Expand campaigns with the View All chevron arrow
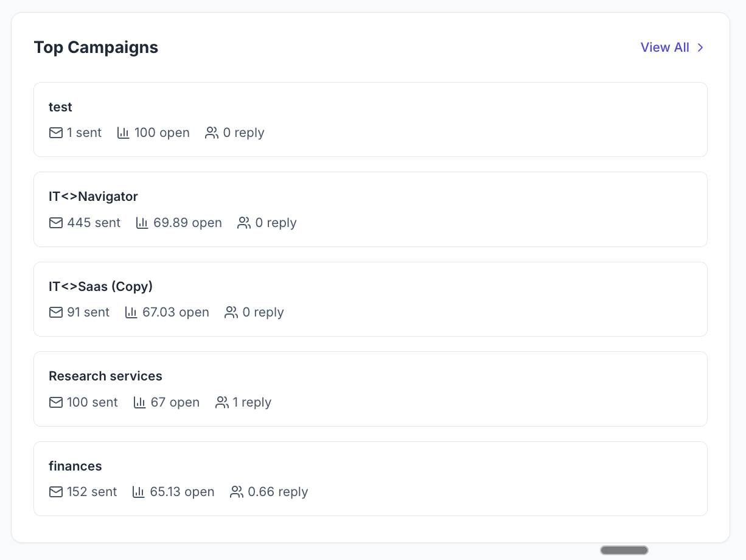Viewport: 746px width, 560px height. (700, 47)
